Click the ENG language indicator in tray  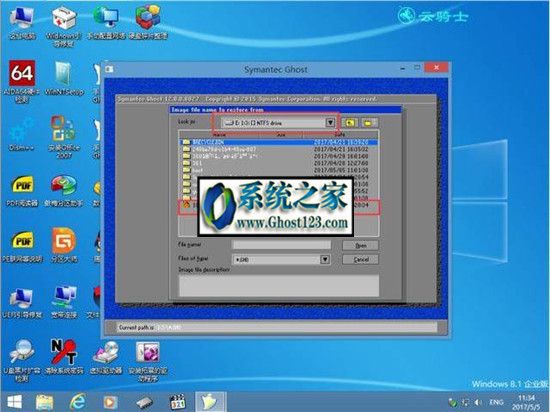coord(496,402)
